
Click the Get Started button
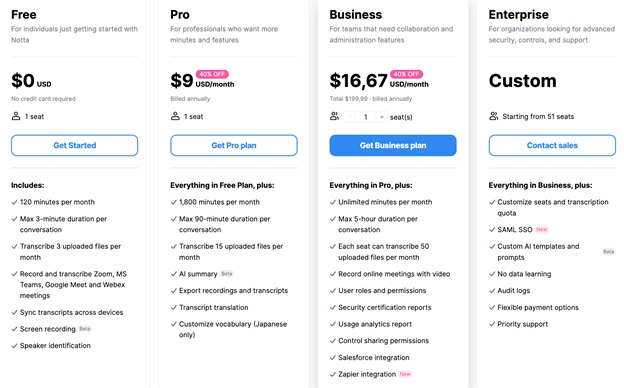pos(74,145)
